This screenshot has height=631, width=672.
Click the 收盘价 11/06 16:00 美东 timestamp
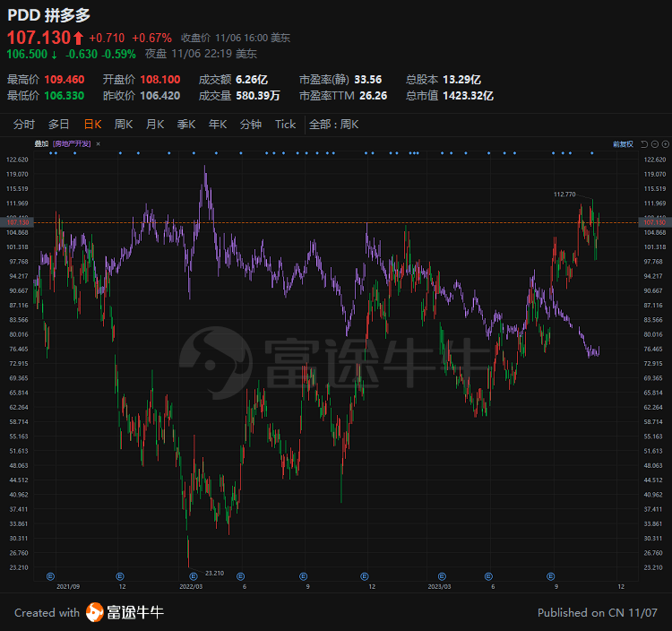pos(236,39)
